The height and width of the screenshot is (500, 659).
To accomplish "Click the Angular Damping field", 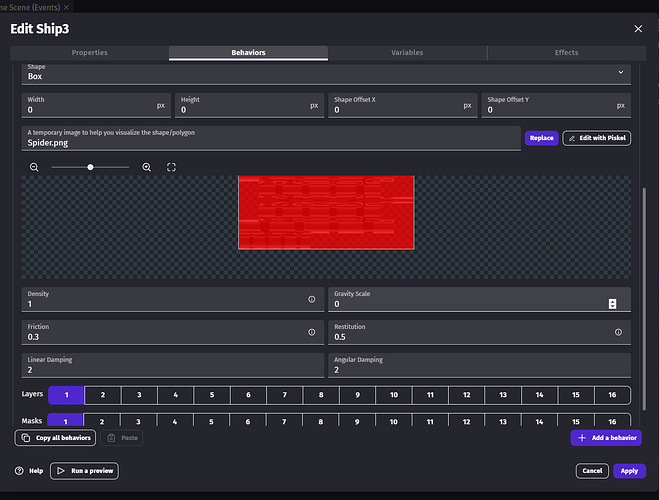I will pos(480,365).
